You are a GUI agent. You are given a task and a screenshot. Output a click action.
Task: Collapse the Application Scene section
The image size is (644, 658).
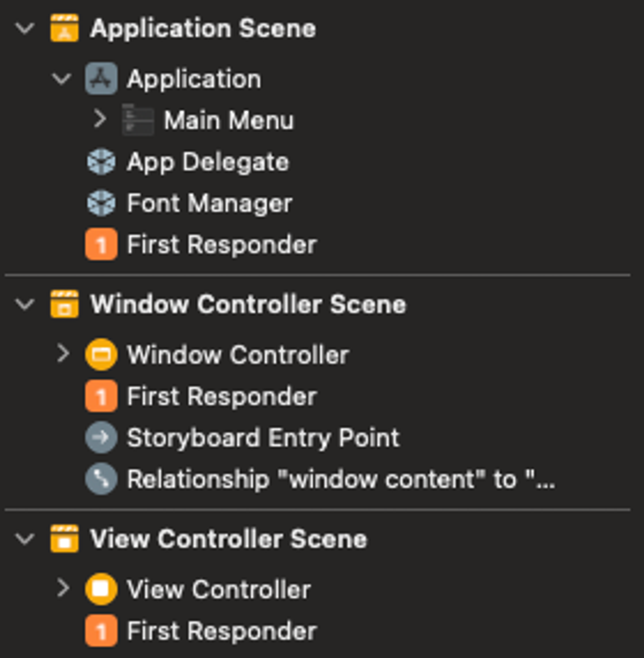25,28
